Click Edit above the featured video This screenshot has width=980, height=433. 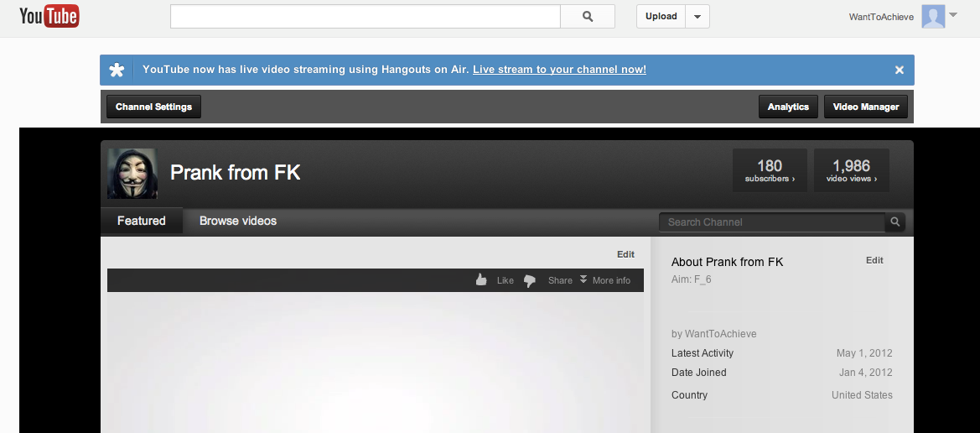625,254
